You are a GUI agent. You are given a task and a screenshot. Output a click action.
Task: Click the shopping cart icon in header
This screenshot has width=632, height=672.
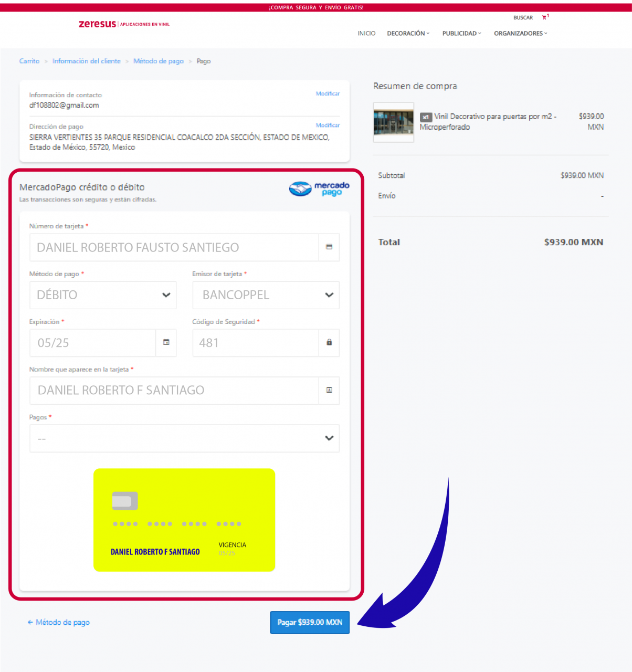click(x=544, y=17)
